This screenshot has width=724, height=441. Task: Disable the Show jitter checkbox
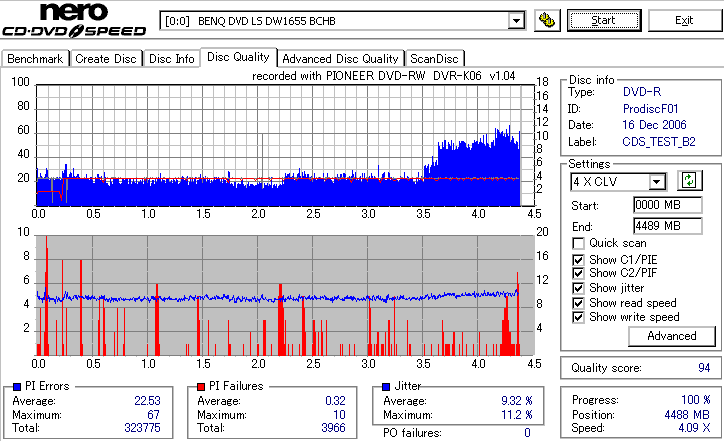[x=578, y=288]
